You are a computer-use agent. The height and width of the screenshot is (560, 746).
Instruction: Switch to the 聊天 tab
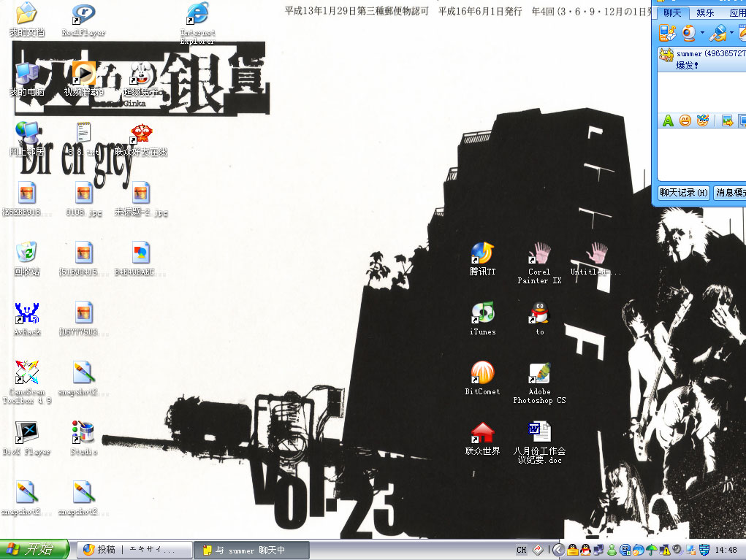672,13
